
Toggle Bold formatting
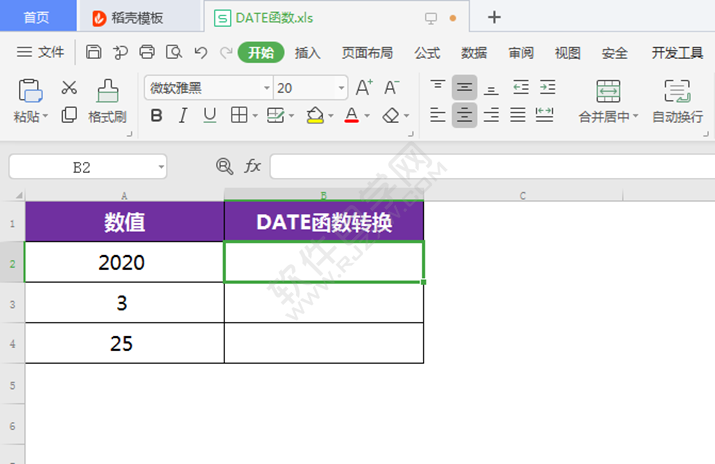click(x=156, y=115)
